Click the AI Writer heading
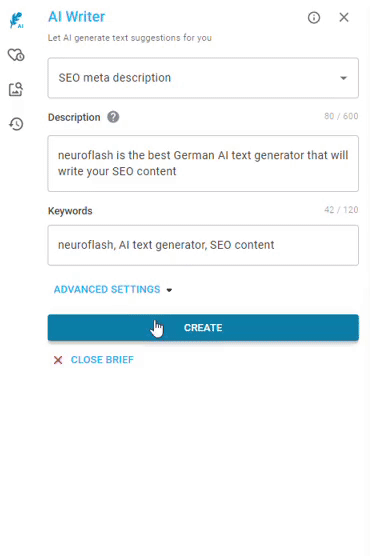Image resolution: width=370 pixels, height=556 pixels. click(77, 17)
